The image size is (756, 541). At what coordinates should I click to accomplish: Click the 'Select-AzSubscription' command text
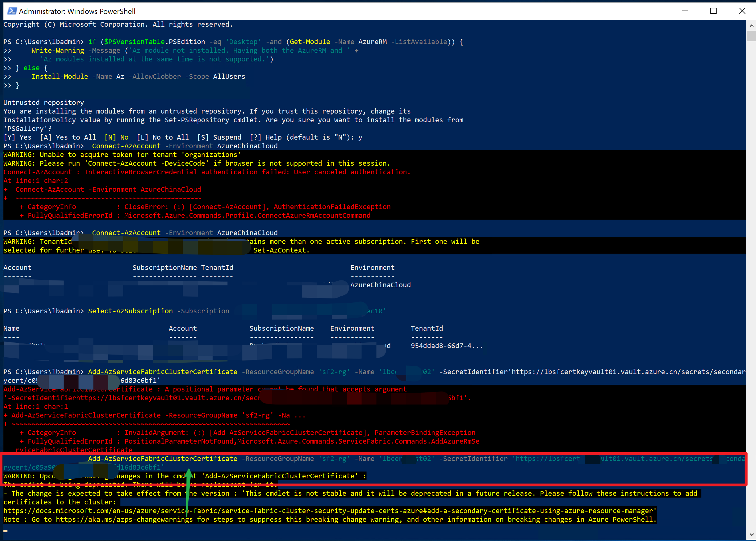130,311
